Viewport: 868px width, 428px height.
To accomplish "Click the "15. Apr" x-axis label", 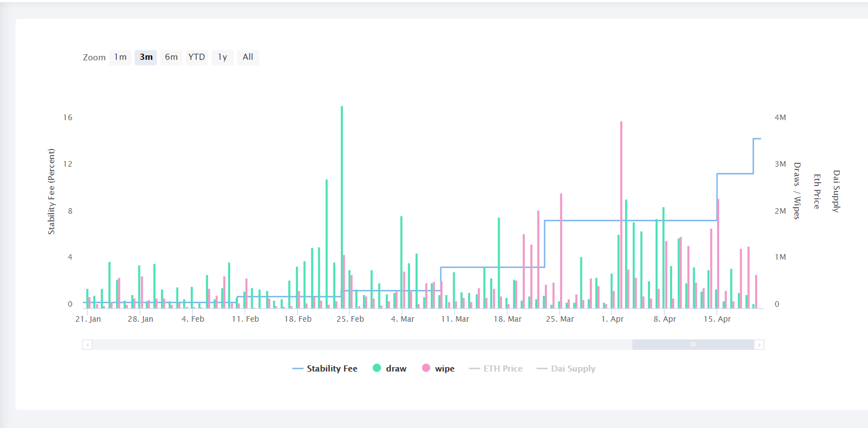I will [x=717, y=319].
